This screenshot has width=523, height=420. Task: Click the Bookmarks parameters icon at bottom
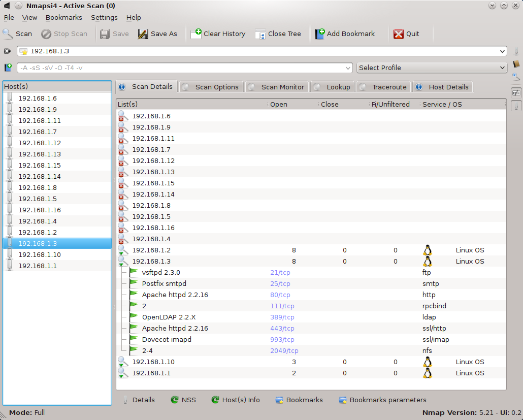click(x=343, y=400)
